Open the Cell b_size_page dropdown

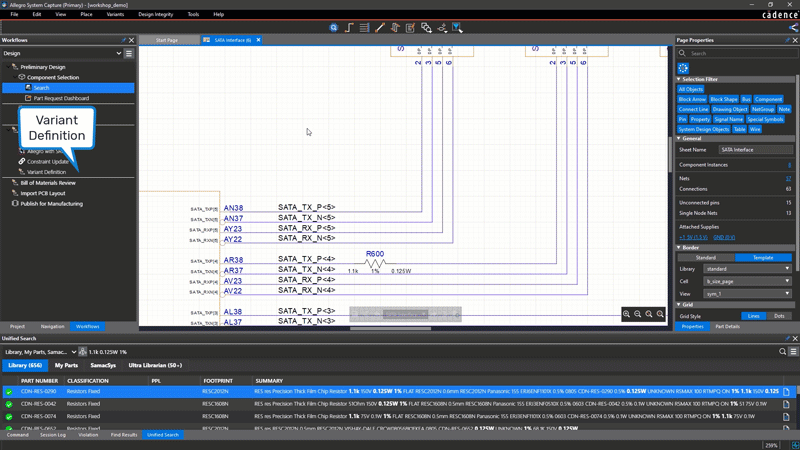[x=747, y=281]
